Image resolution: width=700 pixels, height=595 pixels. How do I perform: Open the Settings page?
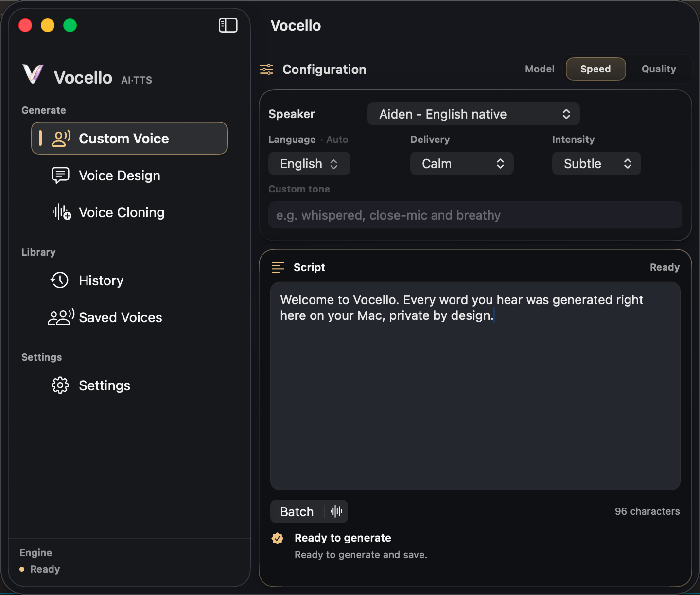point(129,385)
